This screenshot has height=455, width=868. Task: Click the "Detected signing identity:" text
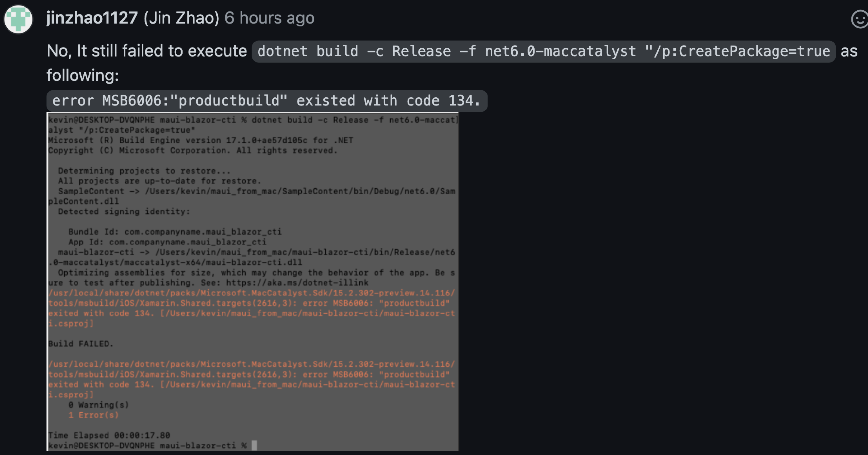(124, 211)
